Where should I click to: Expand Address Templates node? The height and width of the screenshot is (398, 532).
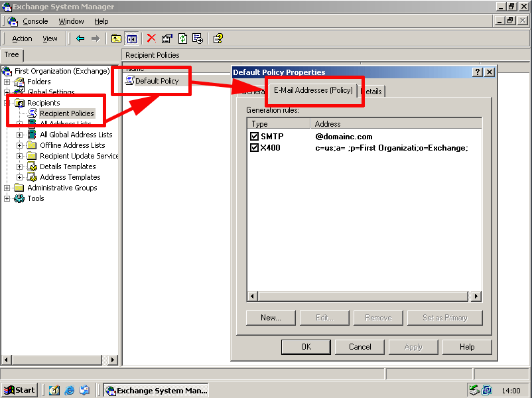(x=19, y=177)
